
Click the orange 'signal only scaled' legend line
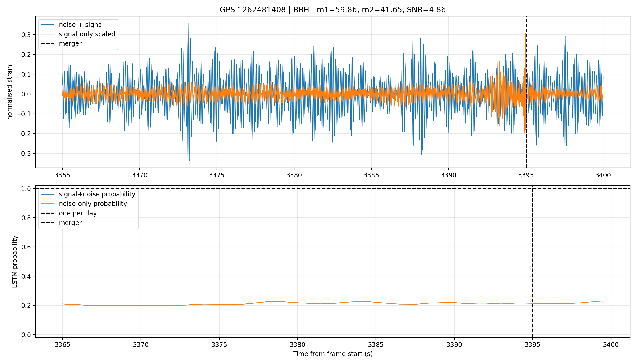(48, 34)
